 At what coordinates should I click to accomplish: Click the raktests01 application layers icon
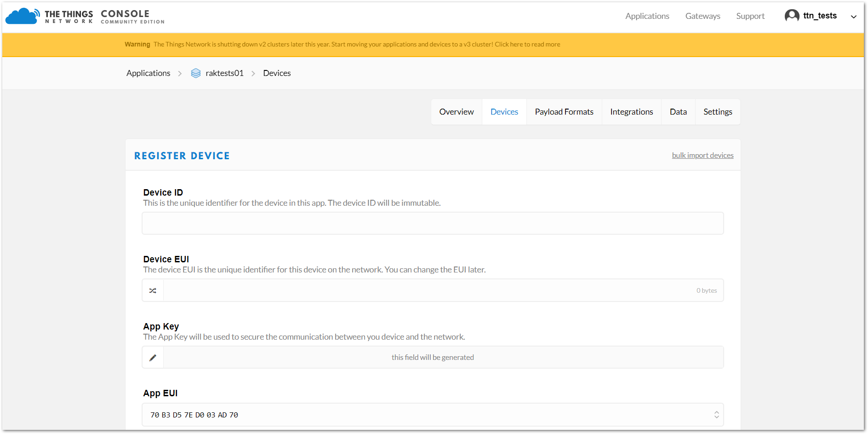tap(196, 73)
